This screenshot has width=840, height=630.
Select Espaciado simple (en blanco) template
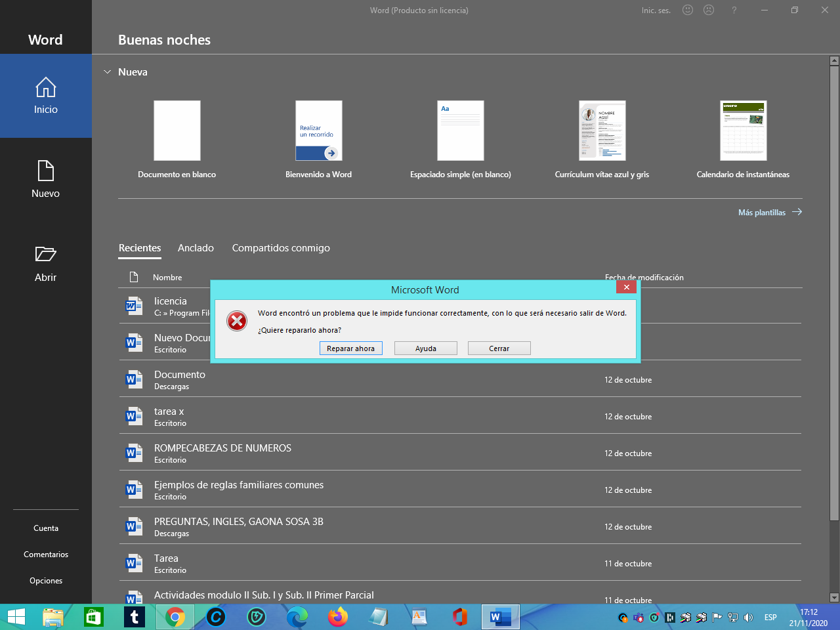tap(461, 140)
